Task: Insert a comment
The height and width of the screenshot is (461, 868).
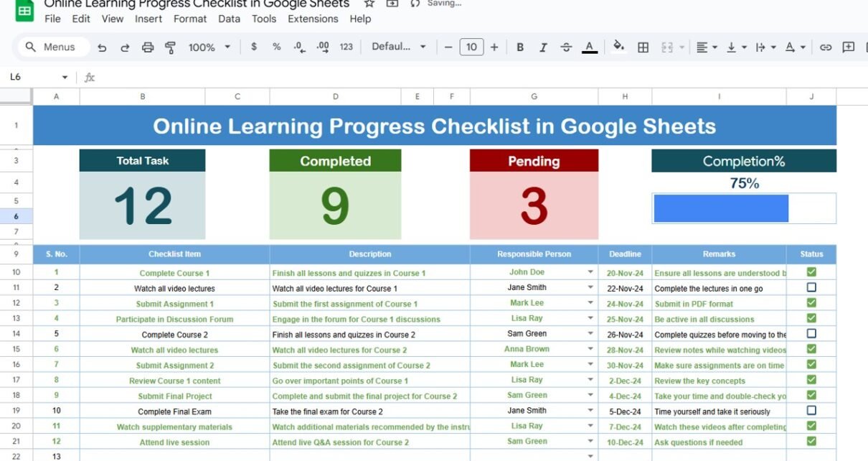Action: [x=849, y=47]
